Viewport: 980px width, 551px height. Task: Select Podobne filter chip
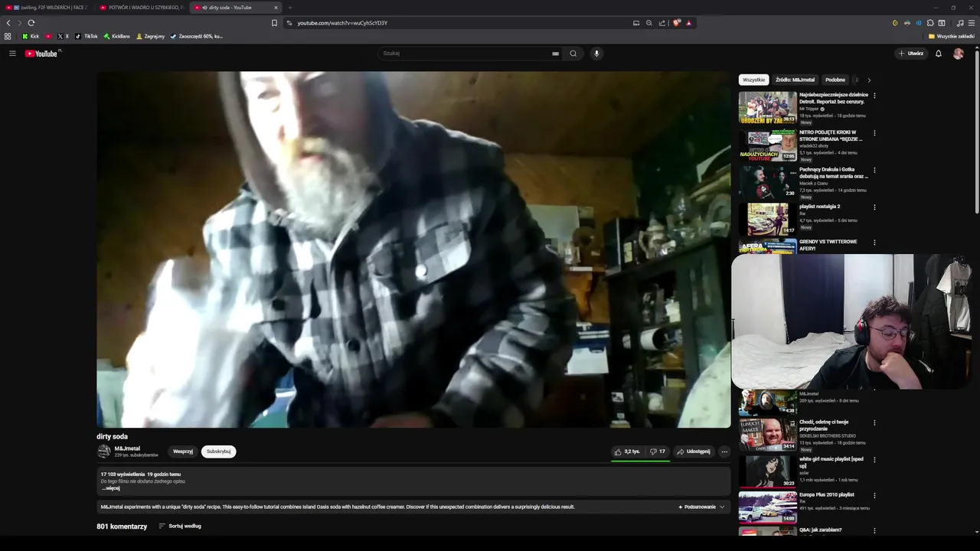point(835,80)
